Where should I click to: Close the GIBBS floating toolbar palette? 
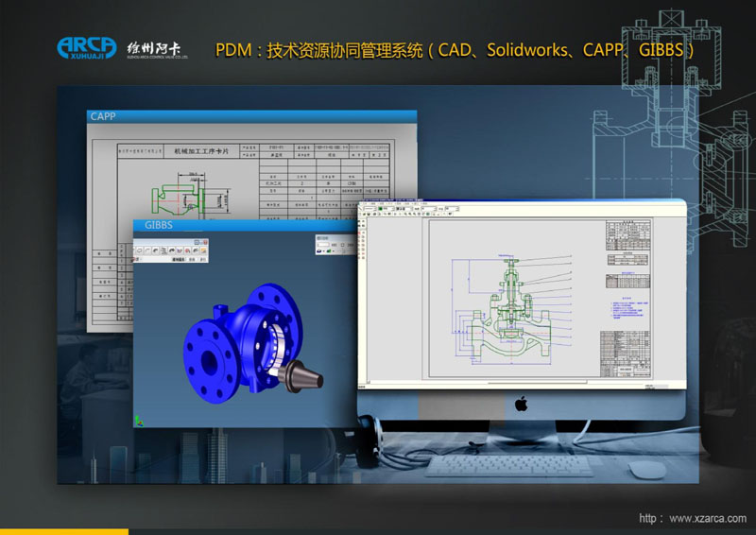pyautogui.click(x=204, y=243)
